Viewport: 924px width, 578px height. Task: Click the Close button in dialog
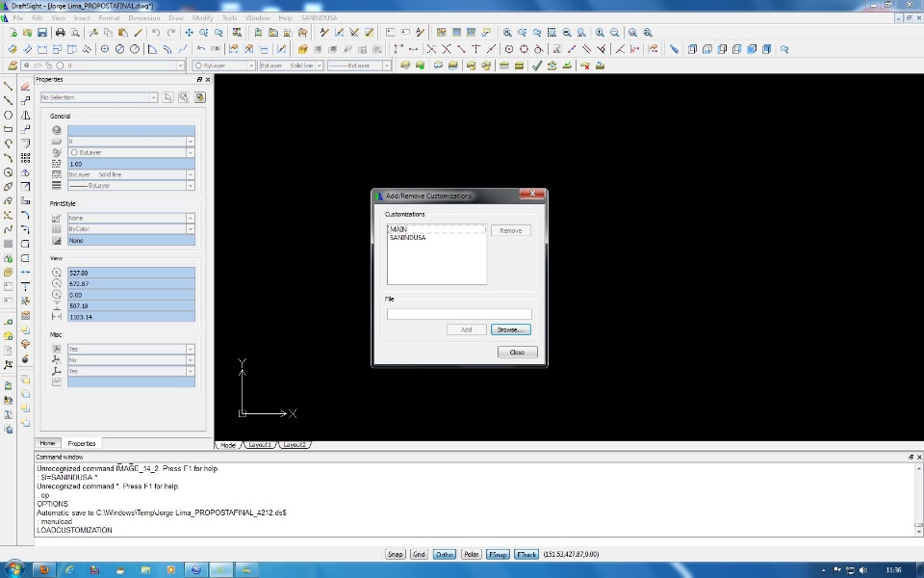518,353
